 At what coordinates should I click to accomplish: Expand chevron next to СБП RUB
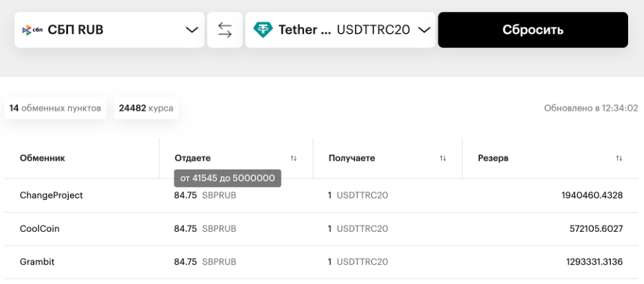pos(192,30)
